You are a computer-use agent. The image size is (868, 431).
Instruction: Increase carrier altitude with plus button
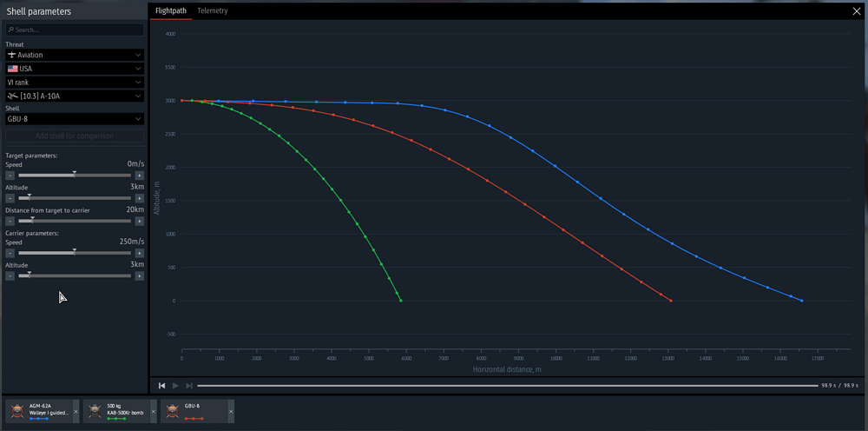pos(140,275)
